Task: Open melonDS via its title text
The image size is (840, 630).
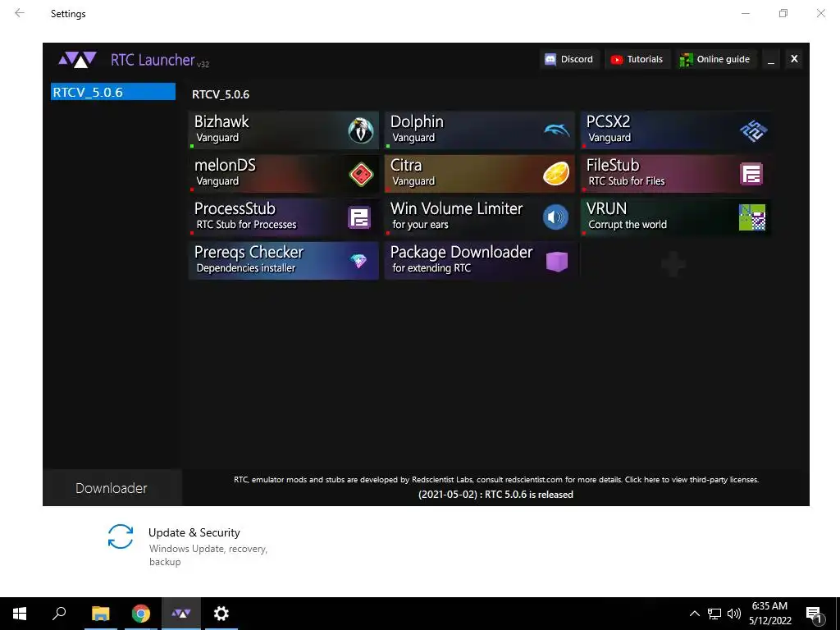Action: [225, 165]
